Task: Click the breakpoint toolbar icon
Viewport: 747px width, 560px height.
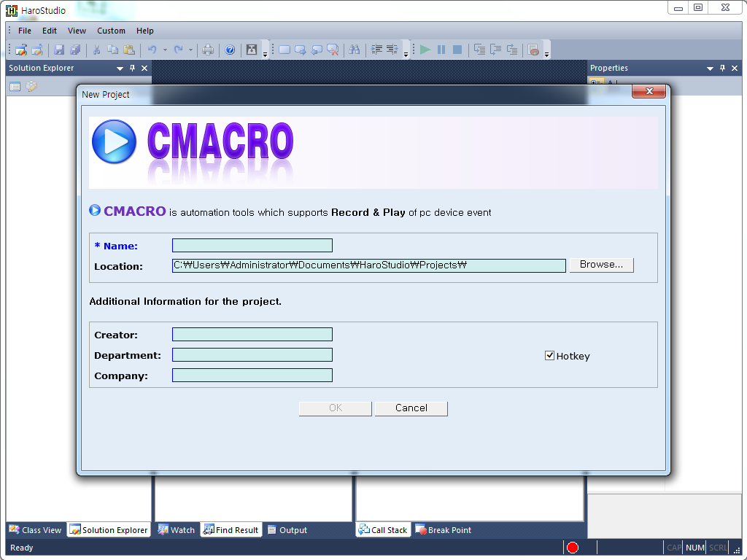Action: point(533,50)
